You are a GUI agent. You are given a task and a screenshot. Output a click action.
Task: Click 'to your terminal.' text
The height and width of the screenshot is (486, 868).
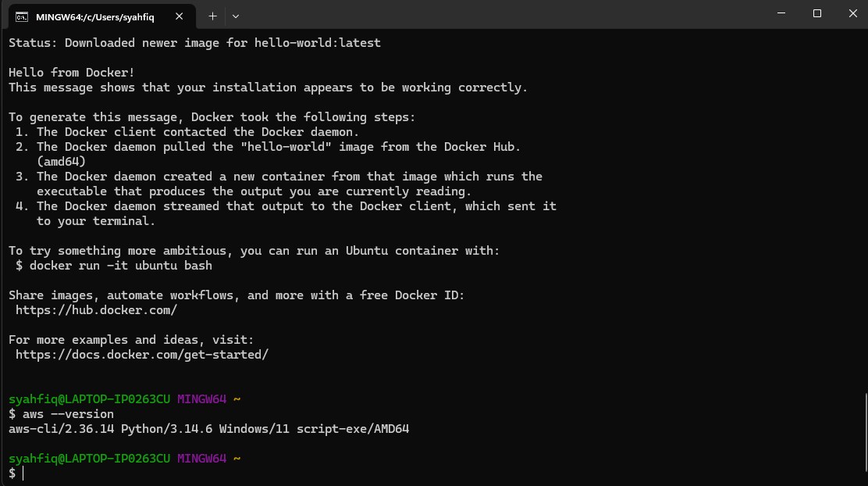tap(96, 221)
